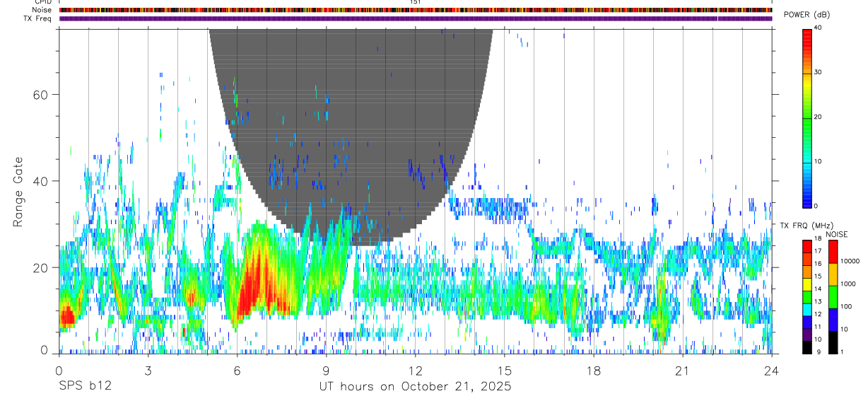The height and width of the screenshot is (401, 868).
Task: Click the 'SPS b12' radar label
Action: pyautogui.click(x=85, y=387)
